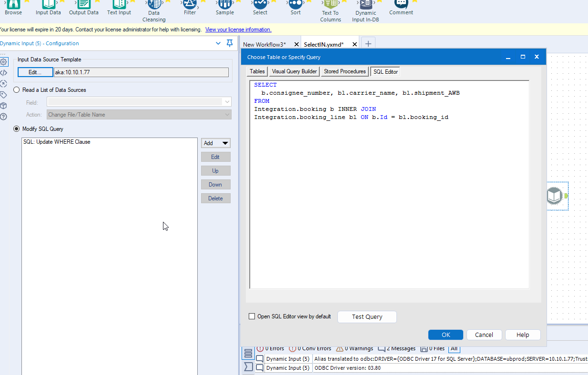Select Read a List of Data Sources
This screenshot has width=588, height=375.
[x=17, y=90]
